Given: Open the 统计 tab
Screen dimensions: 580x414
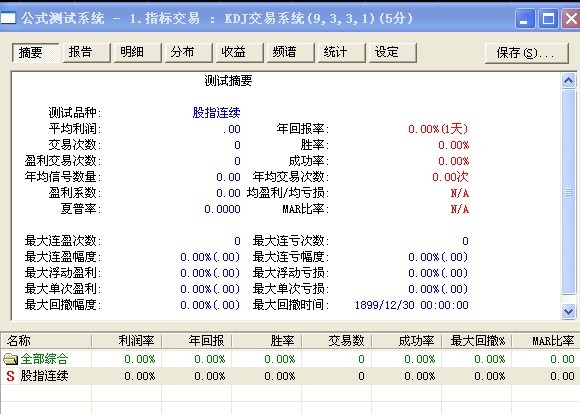Looking at the screenshot, I should tap(342, 53).
